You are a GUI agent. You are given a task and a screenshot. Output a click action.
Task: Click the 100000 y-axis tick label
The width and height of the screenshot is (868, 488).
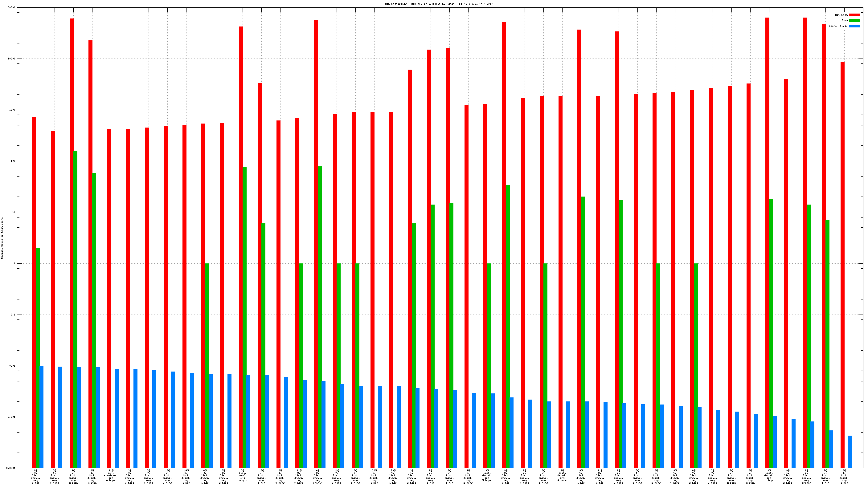tap(11, 7)
